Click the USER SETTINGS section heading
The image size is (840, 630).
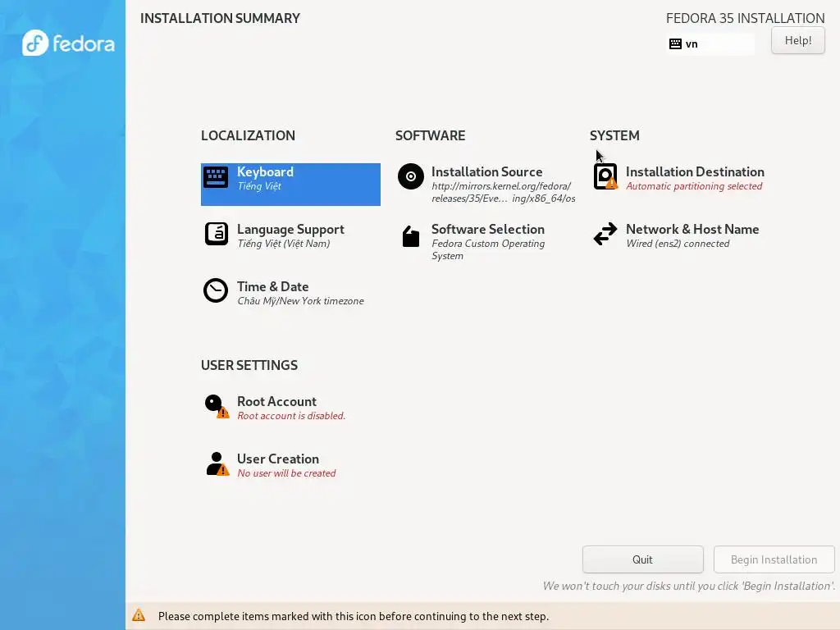pyautogui.click(x=249, y=365)
